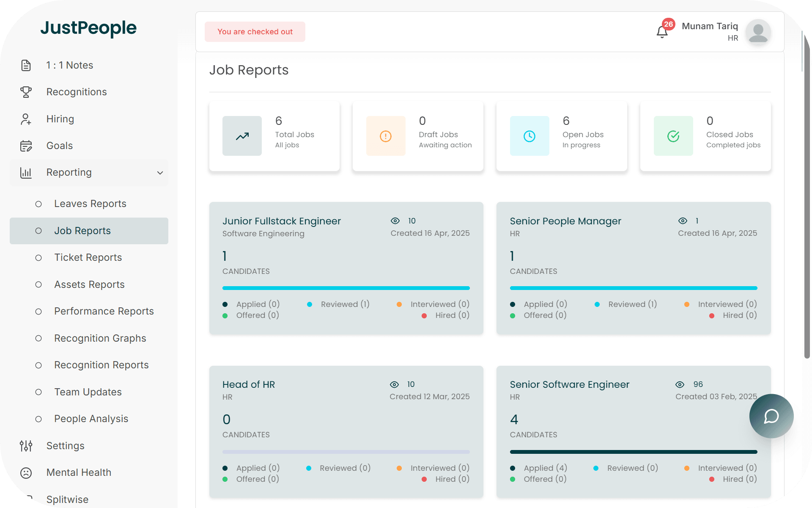Click the Mental Health face icon
Viewport: 812px width, 508px height.
click(26, 472)
